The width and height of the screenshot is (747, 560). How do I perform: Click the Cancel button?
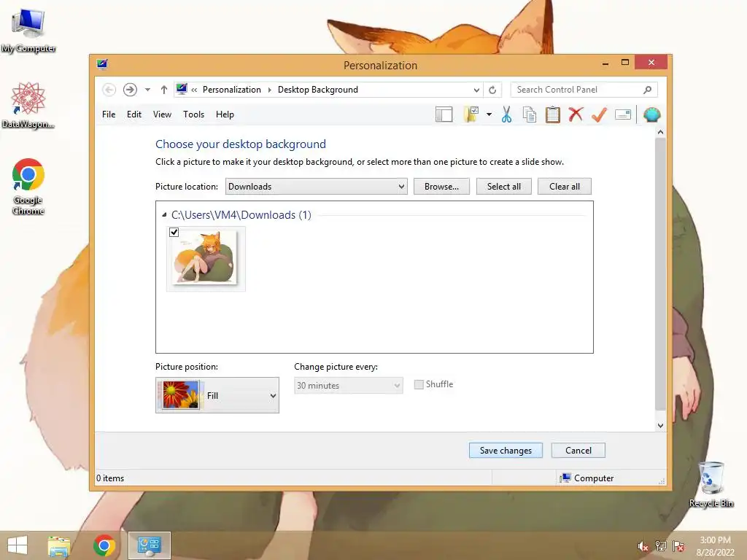pos(578,451)
